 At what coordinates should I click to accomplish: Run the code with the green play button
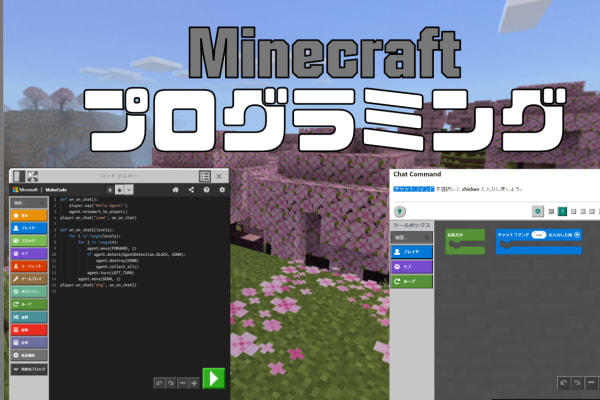pyautogui.click(x=214, y=379)
